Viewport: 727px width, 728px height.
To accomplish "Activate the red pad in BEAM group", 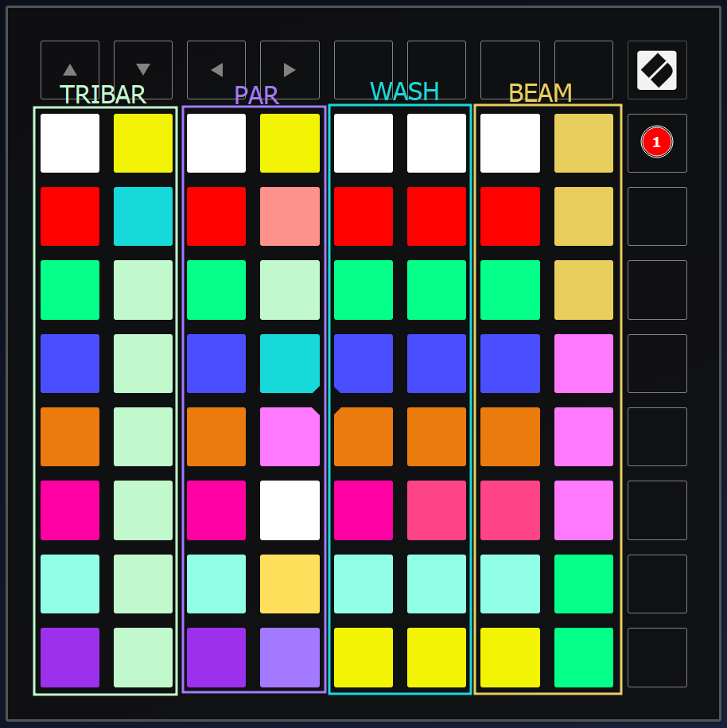I will click(x=510, y=216).
